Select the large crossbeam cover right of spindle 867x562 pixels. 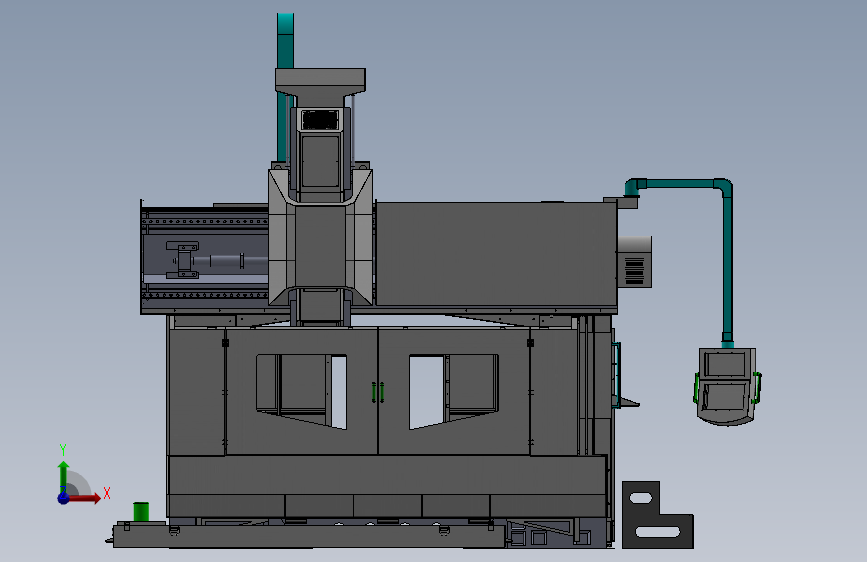tap(496, 253)
